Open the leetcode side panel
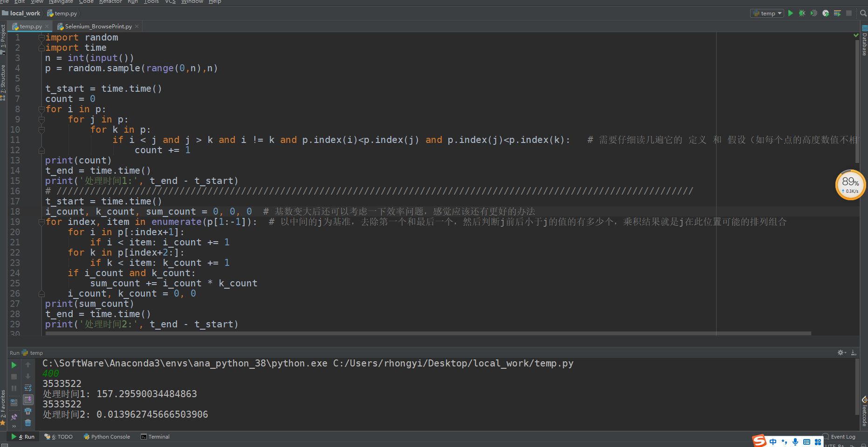The height and width of the screenshot is (447, 868). pos(864,412)
